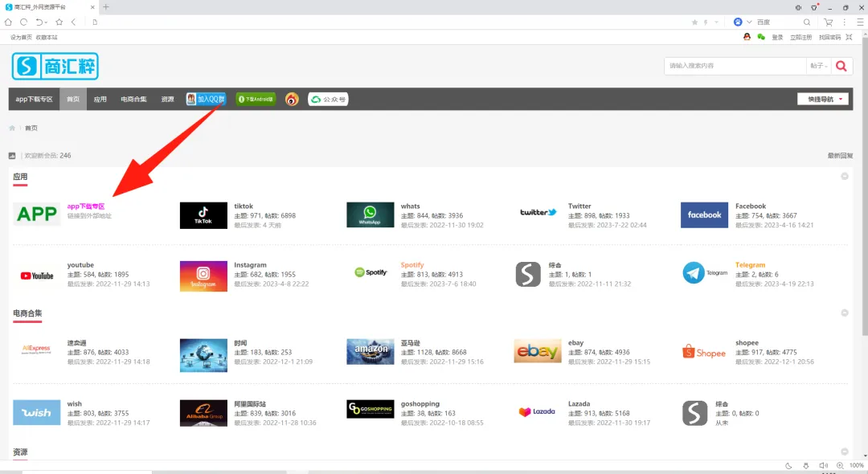868x474 pixels.
Task: Click the 登录 login link
Action: point(777,37)
